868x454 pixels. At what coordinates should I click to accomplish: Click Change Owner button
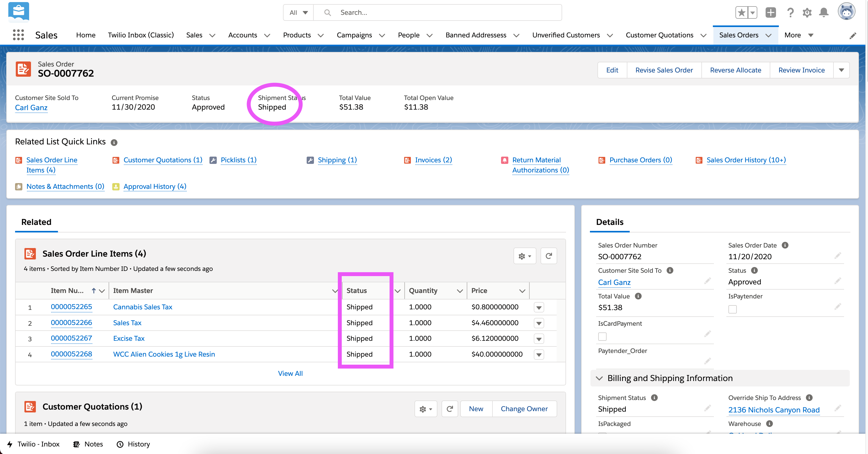(x=524, y=409)
